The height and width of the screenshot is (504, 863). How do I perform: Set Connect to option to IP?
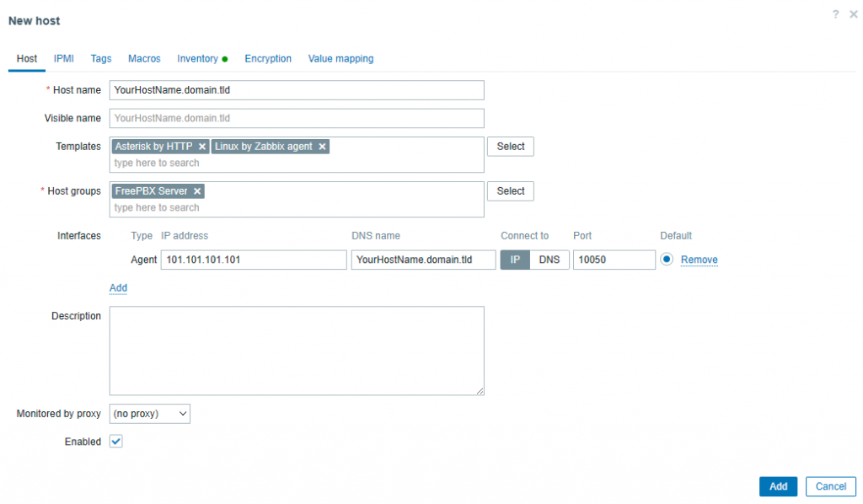click(515, 260)
